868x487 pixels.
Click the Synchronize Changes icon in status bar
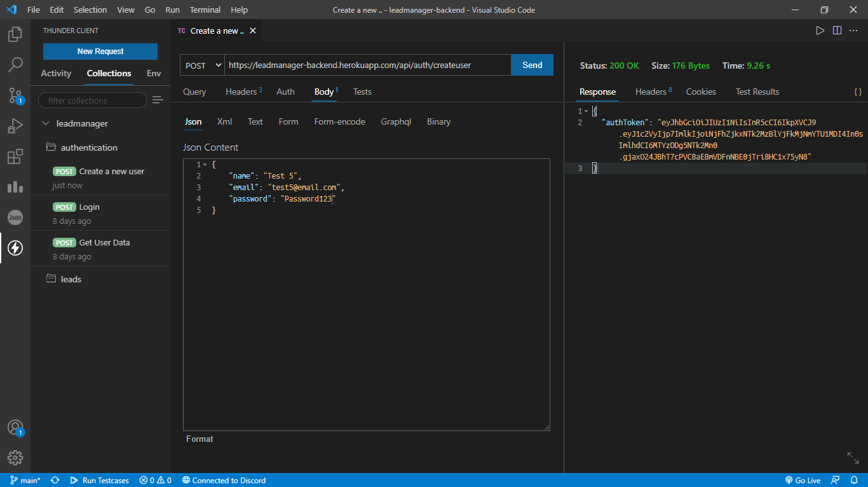55,480
